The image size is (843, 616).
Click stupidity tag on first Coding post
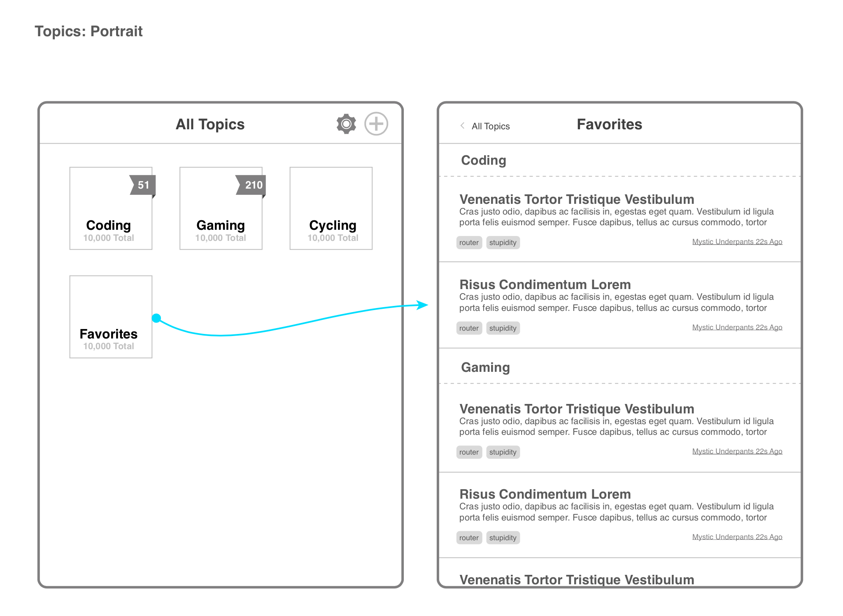503,243
